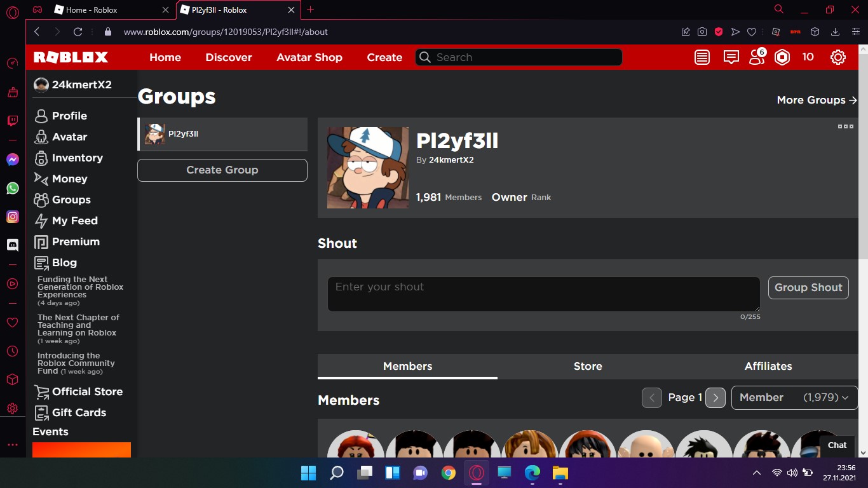Open WhatsApp in the Opera sidebar
This screenshot has height=488, width=868.
coord(13,188)
